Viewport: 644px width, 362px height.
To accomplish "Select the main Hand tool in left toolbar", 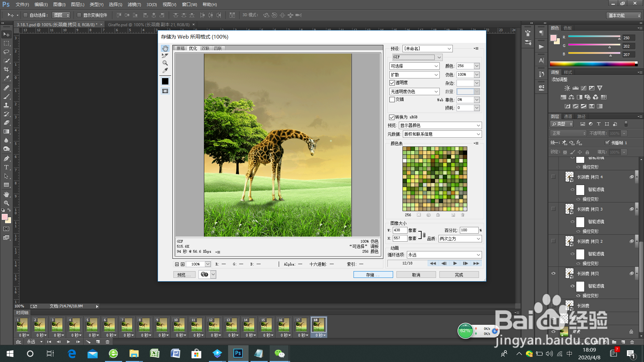I will pos(6,194).
